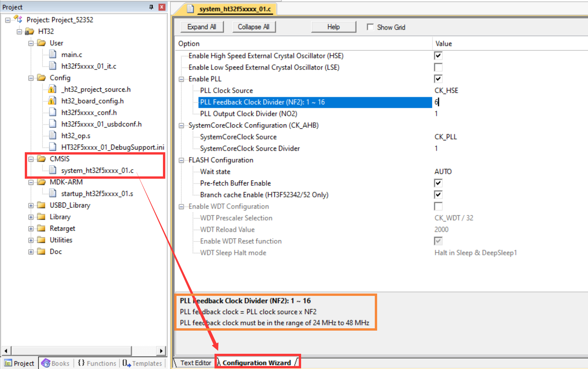Uncheck Pre-fetch Buffer Enable checkbox
This screenshot has height=369, width=588.
[x=438, y=183]
